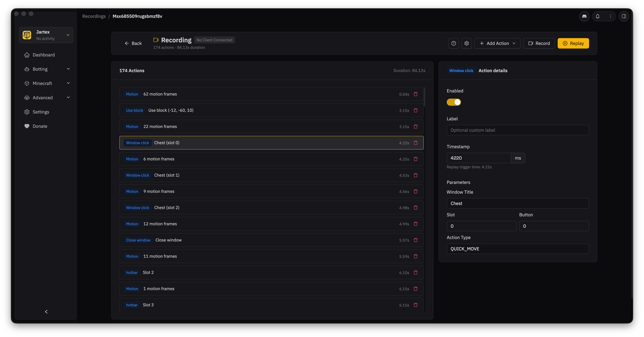
Task: Select the hotbar Slot 3 row
Action: tap(271, 305)
